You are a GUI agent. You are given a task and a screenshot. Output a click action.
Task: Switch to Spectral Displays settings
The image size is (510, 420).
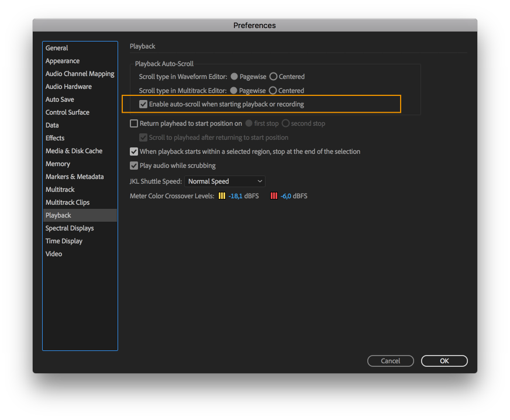[x=69, y=228]
